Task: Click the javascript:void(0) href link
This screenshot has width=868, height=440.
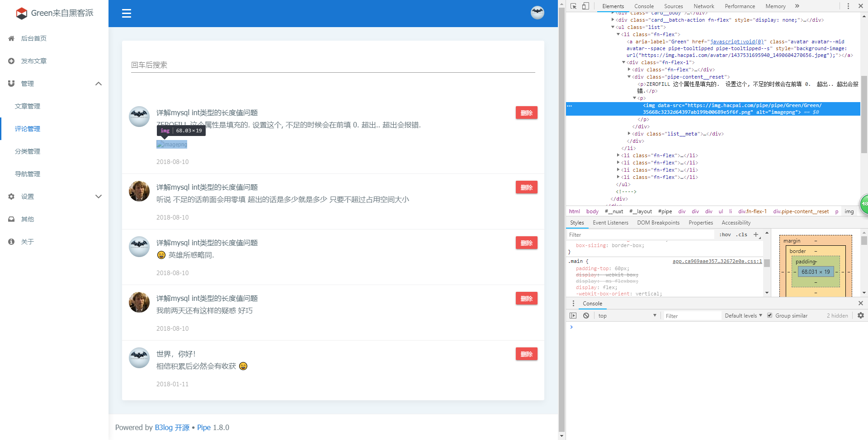Action: pyautogui.click(x=737, y=42)
